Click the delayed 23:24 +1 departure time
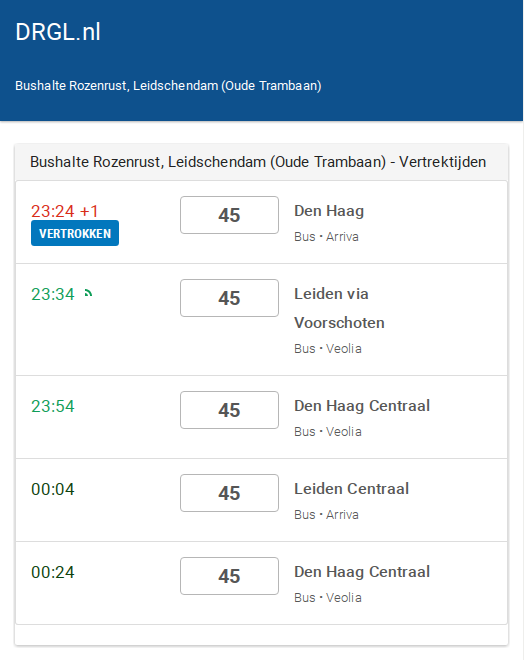 point(65,211)
